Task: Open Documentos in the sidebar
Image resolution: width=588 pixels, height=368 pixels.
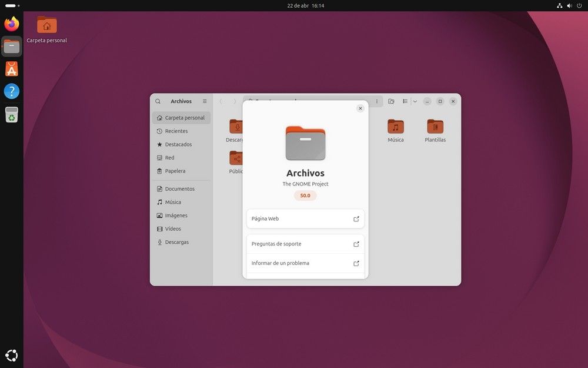Action: 182,189
